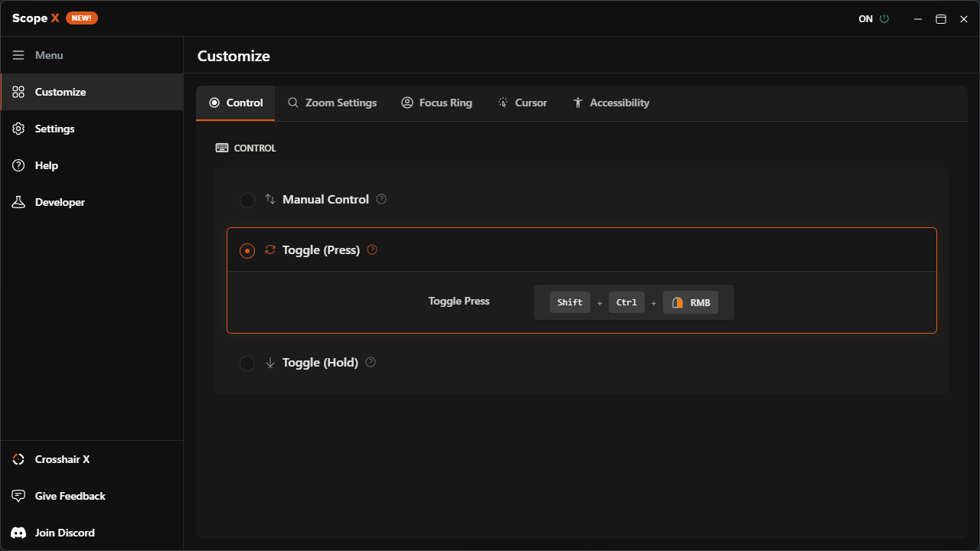
Task: Open the Cursor tab
Action: point(523,102)
